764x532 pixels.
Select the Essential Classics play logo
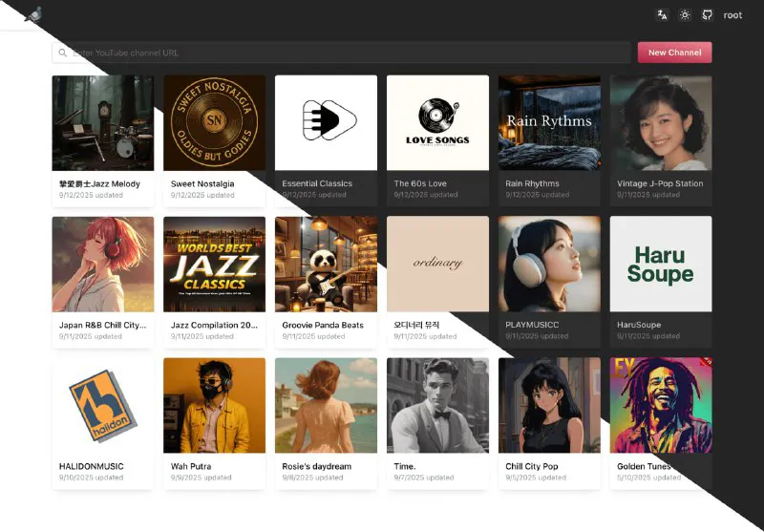click(x=326, y=122)
